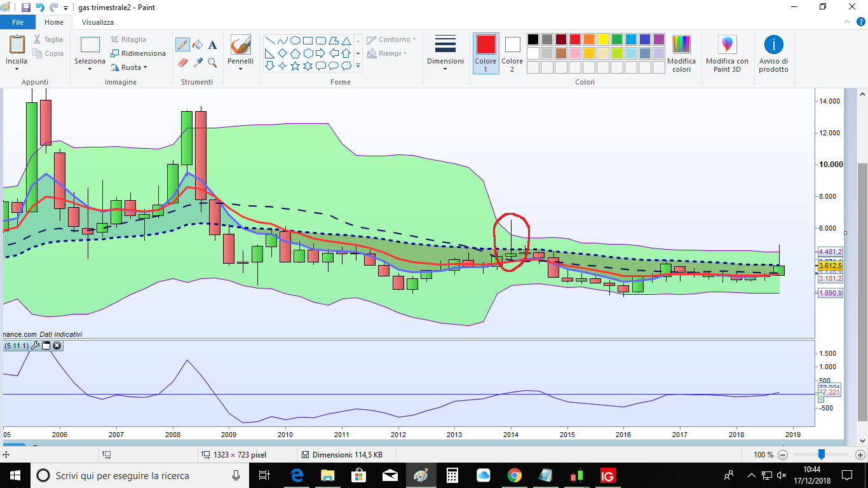Expand the shapes gallery More arrow

point(358,65)
